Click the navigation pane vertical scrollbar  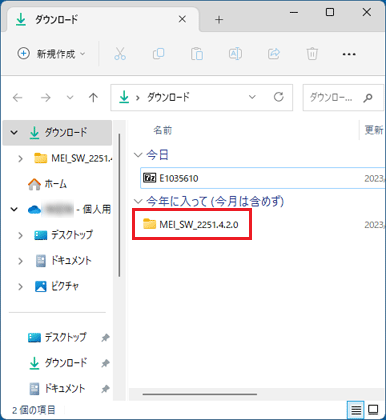click(x=119, y=205)
